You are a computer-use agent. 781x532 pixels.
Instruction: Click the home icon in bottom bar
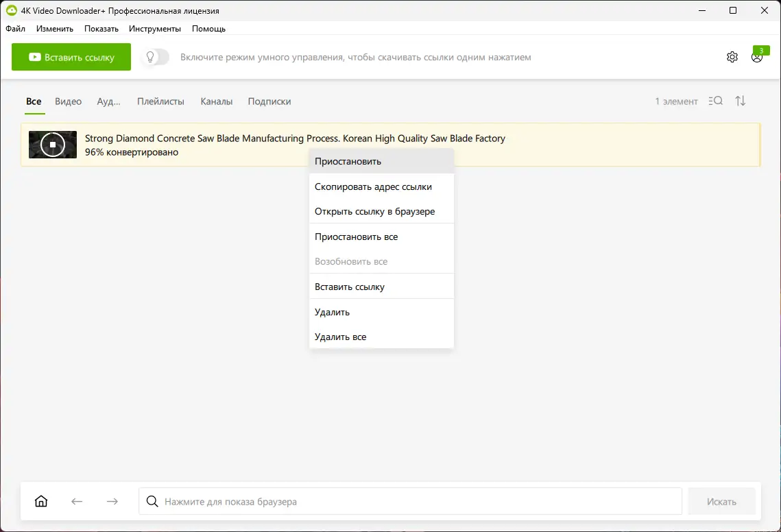tap(40, 501)
